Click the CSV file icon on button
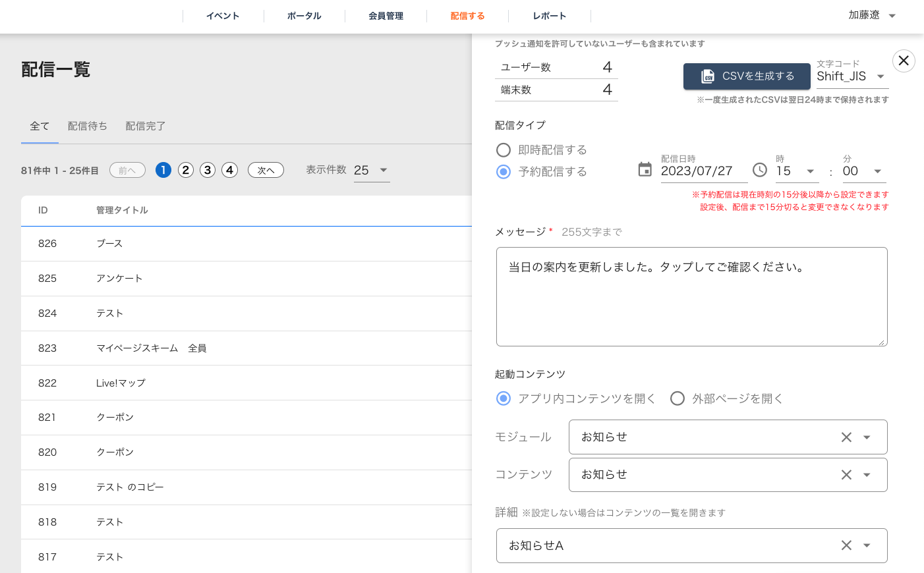The height and width of the screenshot is (573, 924). 708,76
